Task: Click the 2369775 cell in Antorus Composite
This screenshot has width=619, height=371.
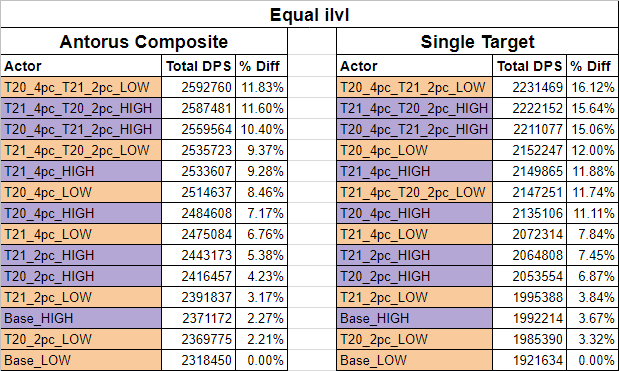Action: [199, 339]
